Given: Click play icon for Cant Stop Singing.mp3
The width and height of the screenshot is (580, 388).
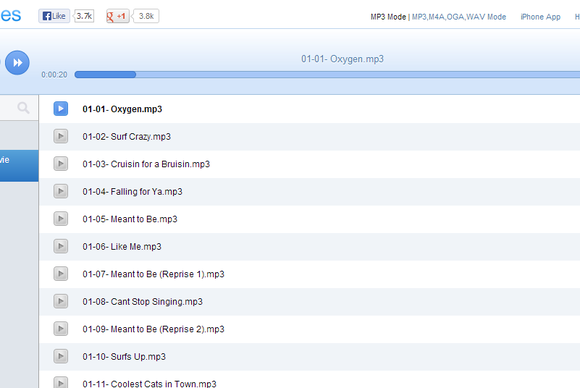Looking at the screenshot, I should click(61, 301).
